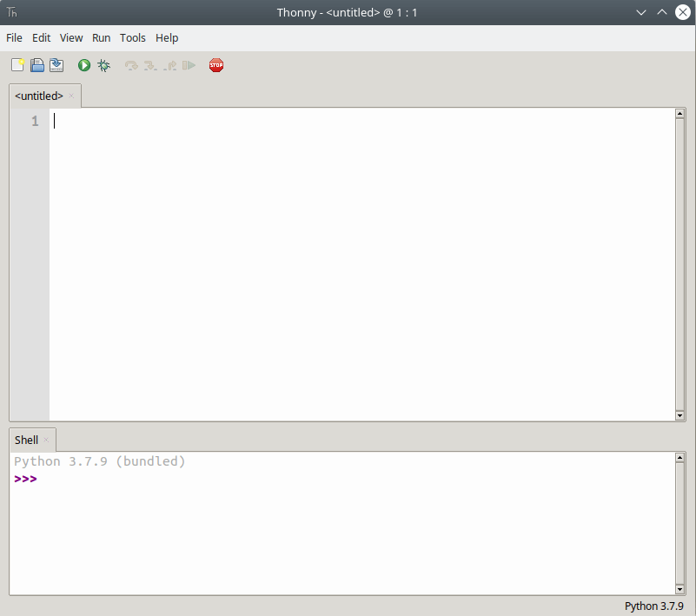Step into the function call

(x=149, y=64)
